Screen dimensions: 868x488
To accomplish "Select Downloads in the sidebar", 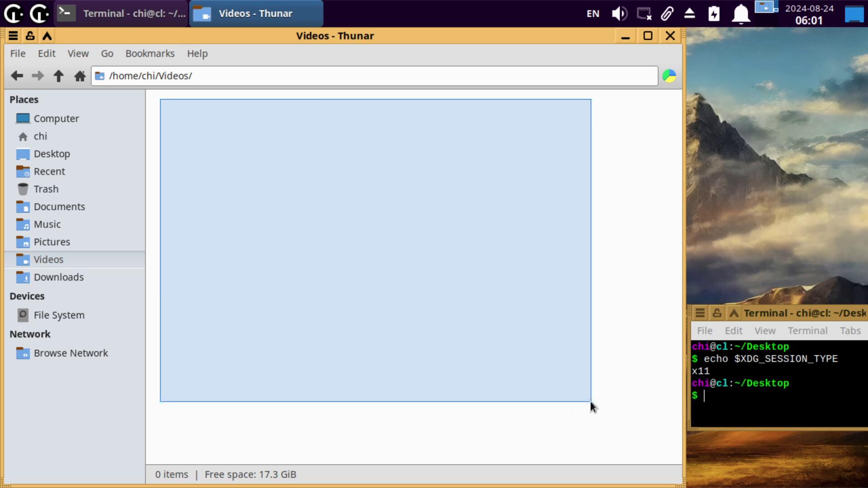I will (58, 277).
